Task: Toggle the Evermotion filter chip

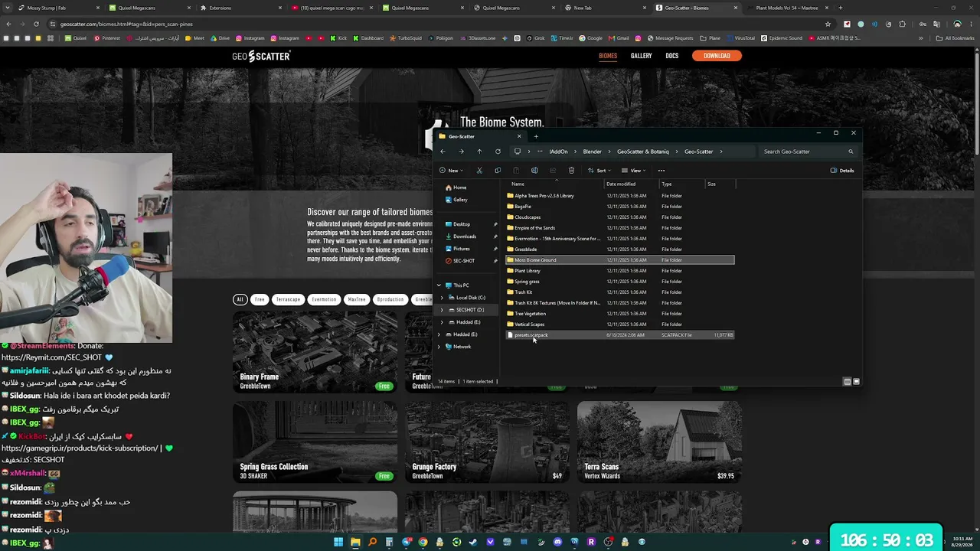Action: (x=324, y=299)
